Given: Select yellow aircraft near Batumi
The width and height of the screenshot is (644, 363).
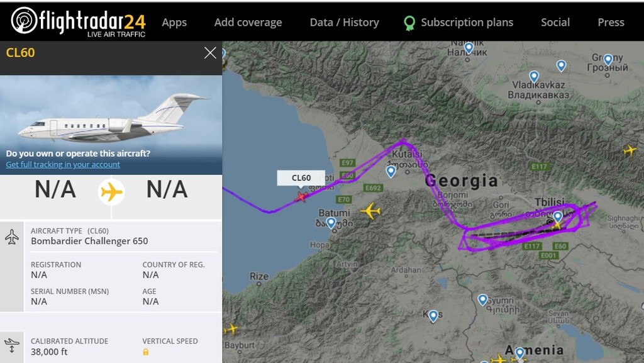Looking at the screenshot, I should (x=370, y=211).
